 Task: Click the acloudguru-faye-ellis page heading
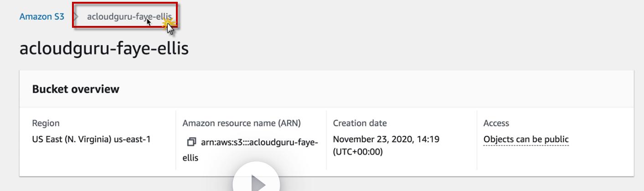[104, 48]
